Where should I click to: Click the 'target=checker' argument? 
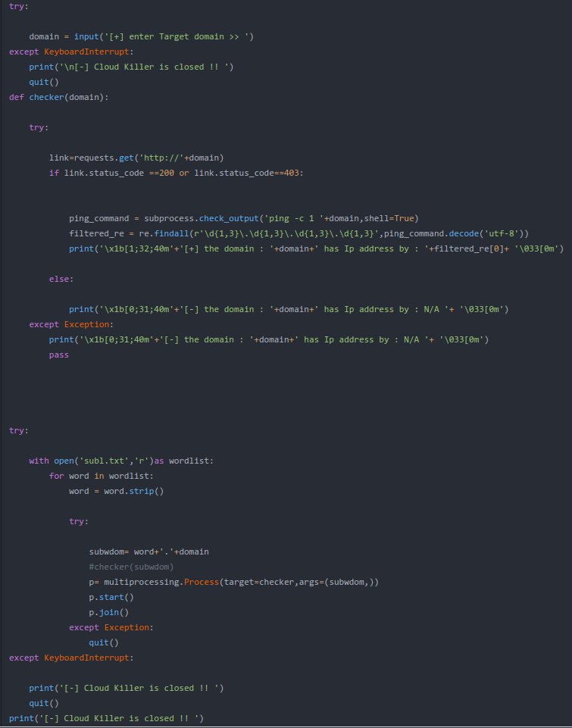(259, 582)
